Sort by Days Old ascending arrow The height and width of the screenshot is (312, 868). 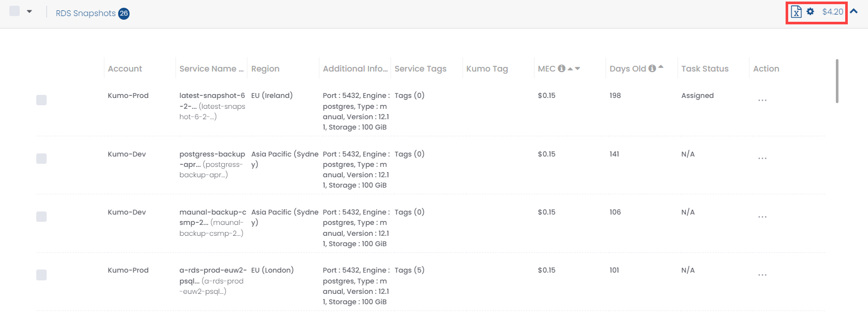point(661,67)
